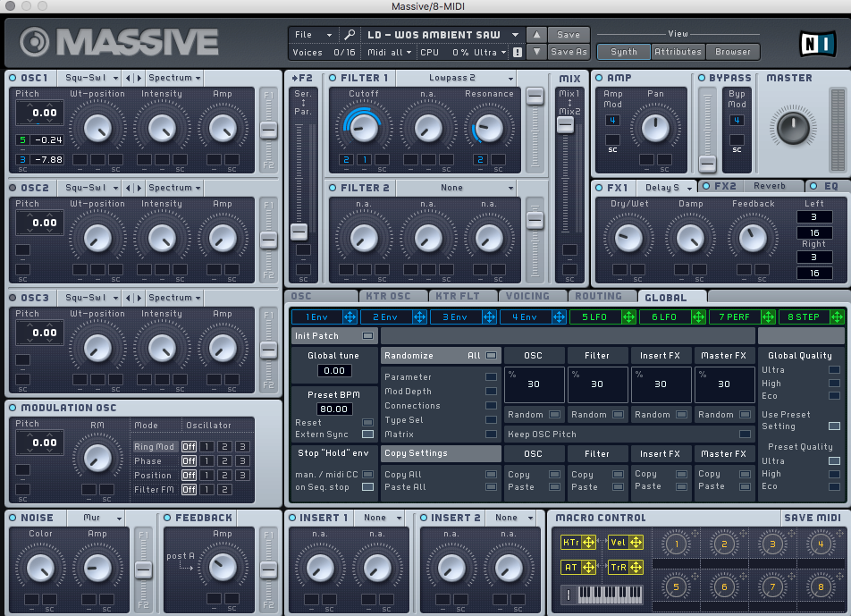Click the NI logo icon
The image size is (851, 616).
point(815,42)
